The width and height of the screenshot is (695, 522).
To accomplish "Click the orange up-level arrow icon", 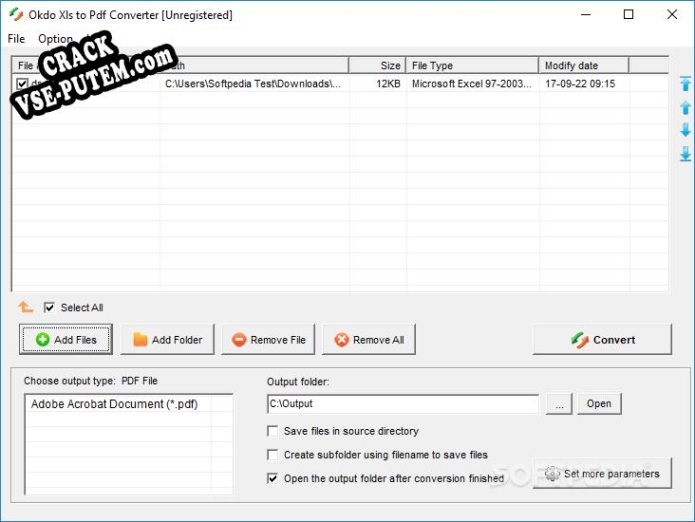I will 26,307.
